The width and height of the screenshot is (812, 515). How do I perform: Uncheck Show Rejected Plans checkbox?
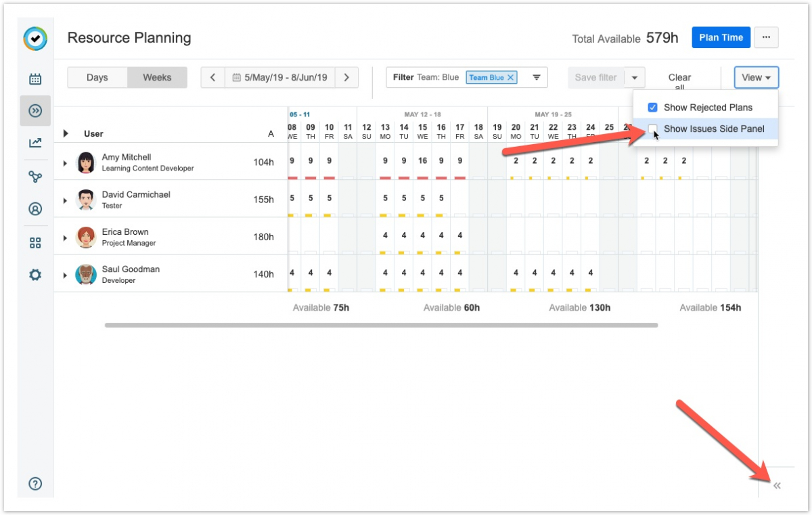click(653, 108)
